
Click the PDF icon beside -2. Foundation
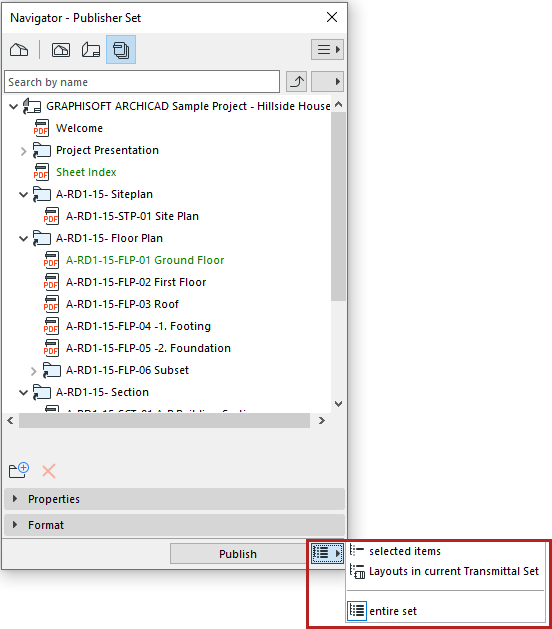coord(51,348)
